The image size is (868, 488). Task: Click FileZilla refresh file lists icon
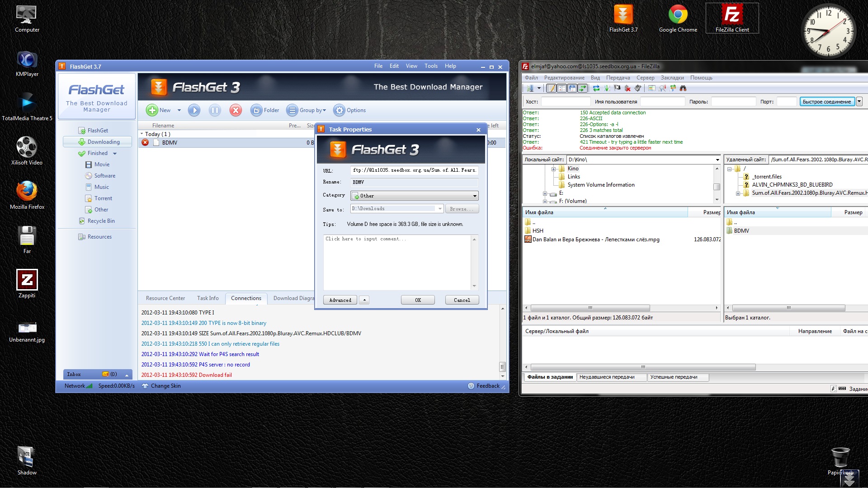(596, 88)
